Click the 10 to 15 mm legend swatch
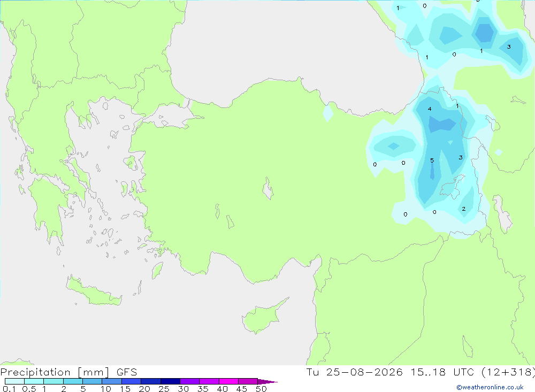Viewport: 535px width, 392px height. (112, 381)
